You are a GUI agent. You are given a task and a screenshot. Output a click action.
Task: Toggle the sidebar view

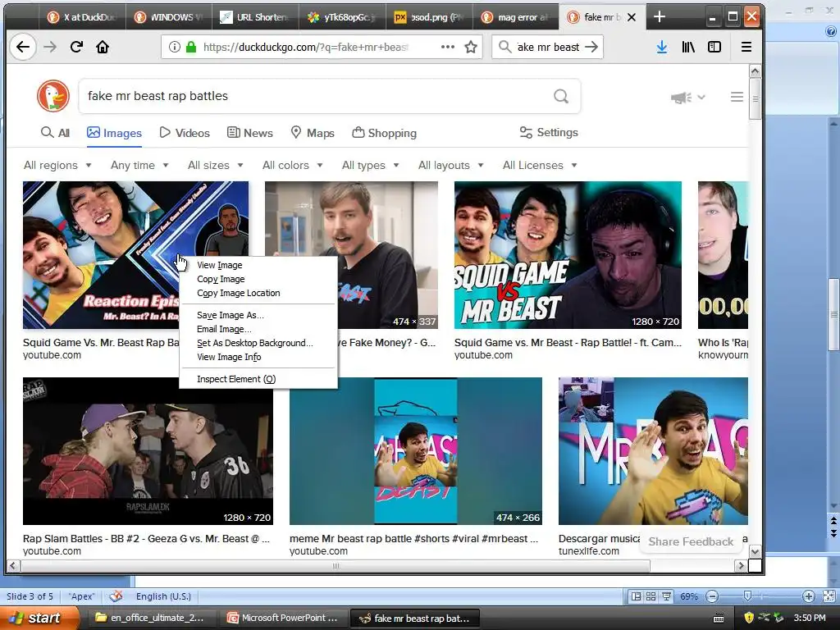(x=714, y=47)
